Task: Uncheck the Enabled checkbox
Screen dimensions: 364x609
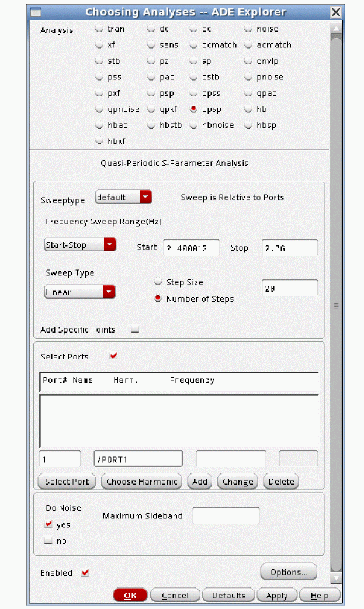Action: coord(85,573)
